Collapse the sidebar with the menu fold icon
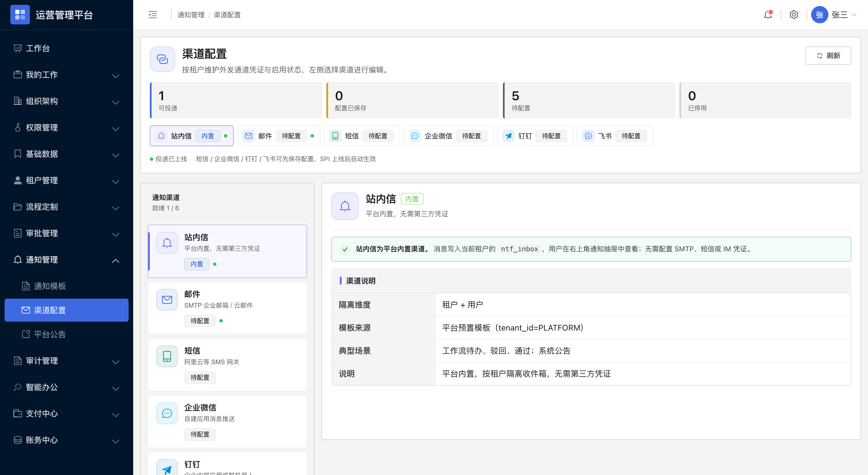868x475 pixels. [153, 14]
